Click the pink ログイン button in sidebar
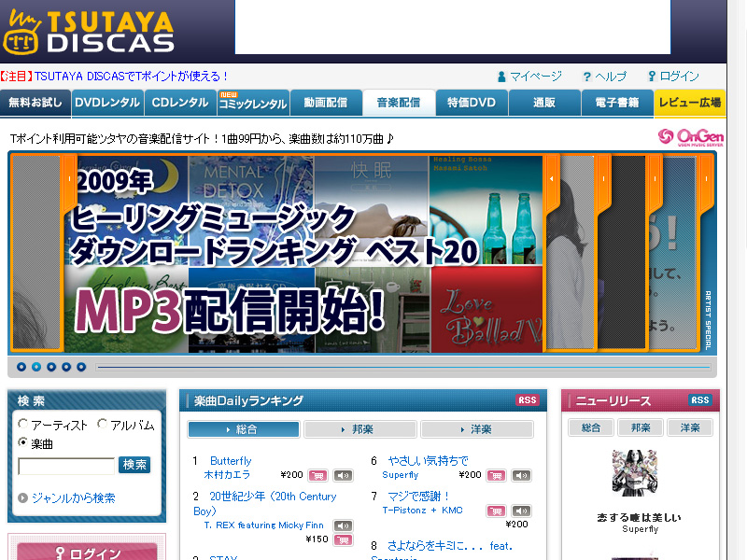 click(x=87, y=552)
